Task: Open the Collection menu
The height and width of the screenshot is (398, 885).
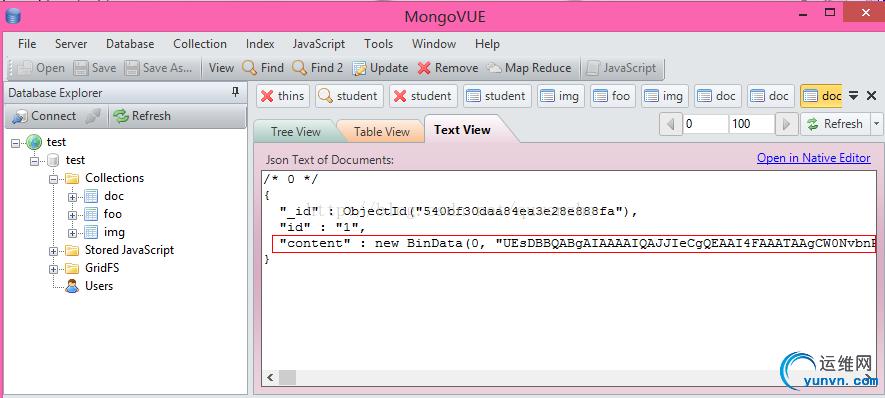Action: (200, 43)
